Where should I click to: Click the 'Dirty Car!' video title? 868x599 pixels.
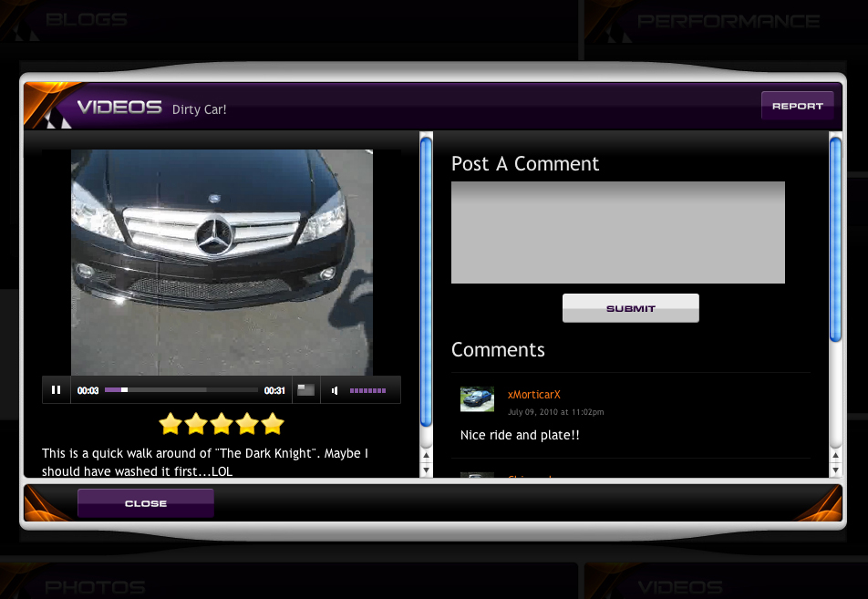[x=200, y=109]
